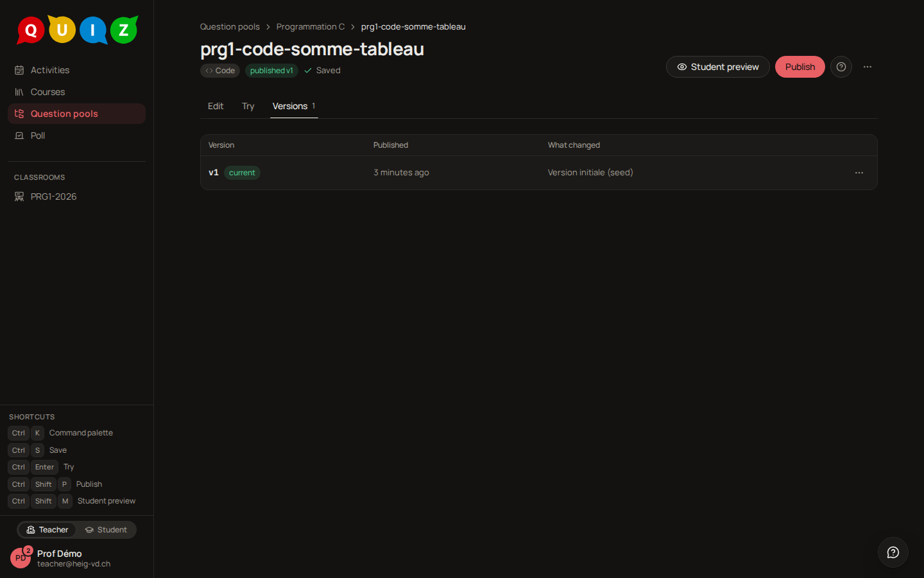Viewport: 924px width, 578px height.
Task: Open Student preview
Action: pyautogui.click(x=717, y=67)
